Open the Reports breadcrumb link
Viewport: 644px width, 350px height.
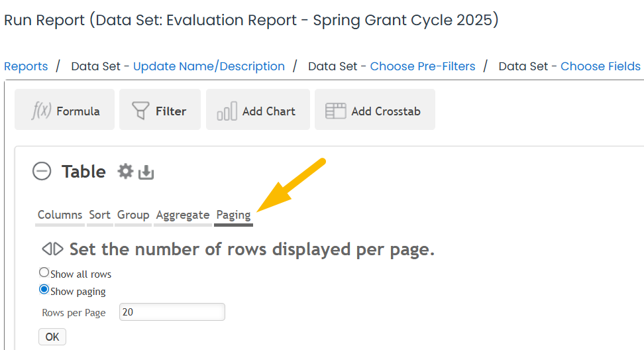[26, 66]
